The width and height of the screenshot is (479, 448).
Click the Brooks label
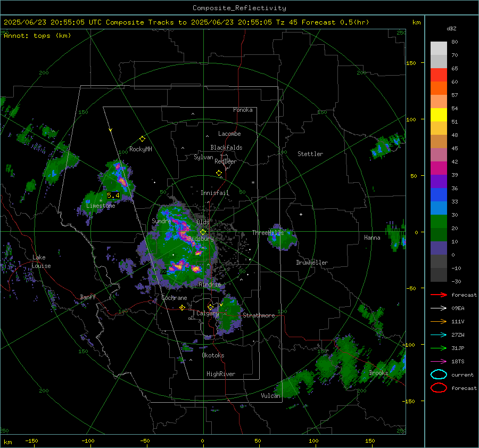378,373
